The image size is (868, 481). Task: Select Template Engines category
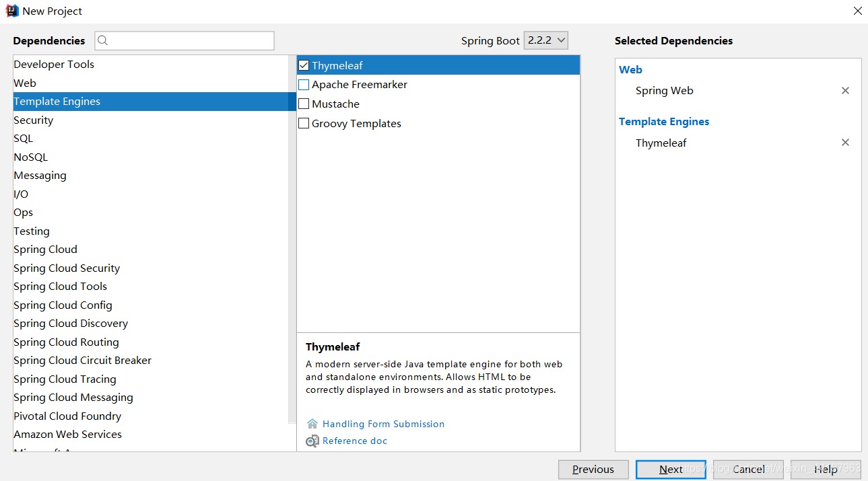coord(152,102)
